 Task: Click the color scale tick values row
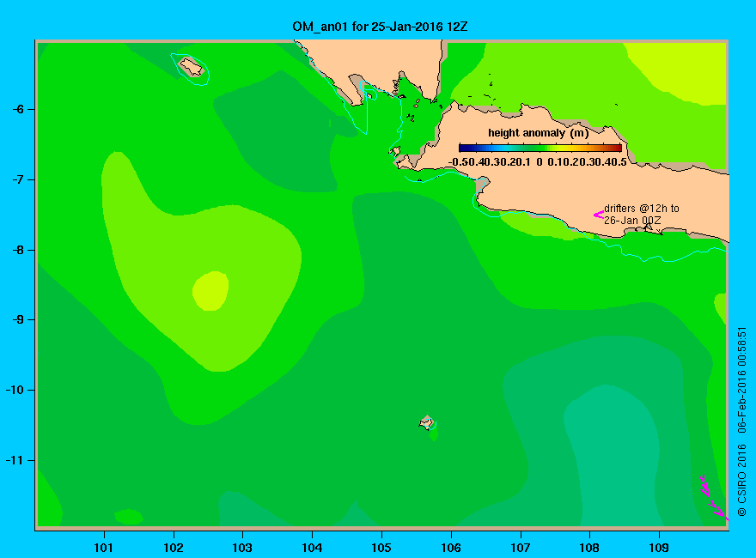coord(538,162)
